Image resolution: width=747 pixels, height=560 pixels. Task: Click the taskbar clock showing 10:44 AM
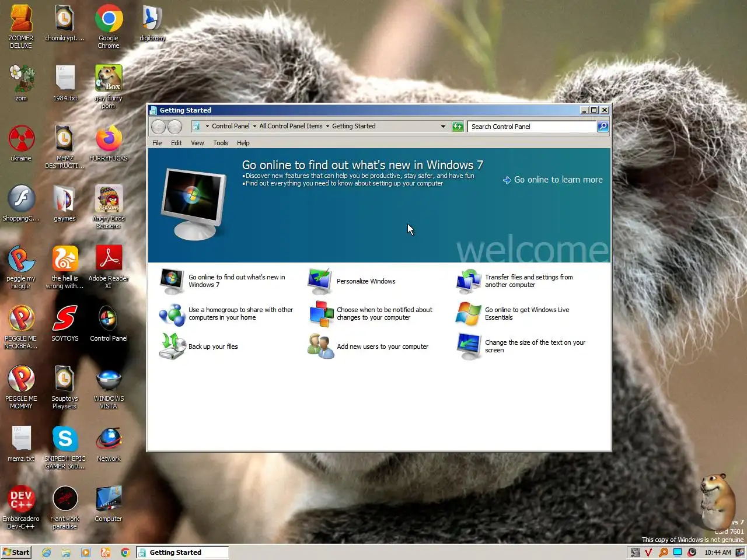[x=717, y=552]
